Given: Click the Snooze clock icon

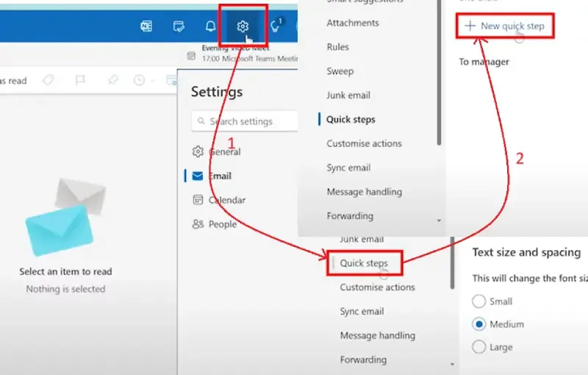Looking at the screenshot, I should tap(139, 80).
